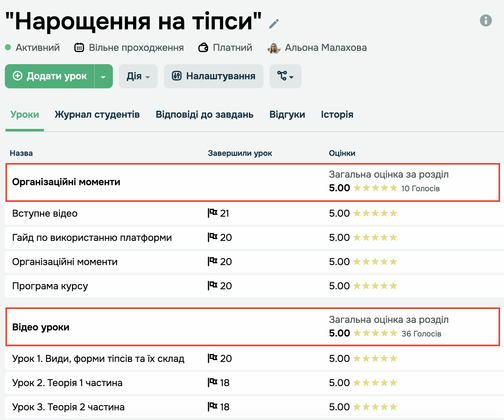Click the flag icon in Програма курсу row
Image resolution: width=504 pixels, height=420 pixels.
[x=213, y=286]
